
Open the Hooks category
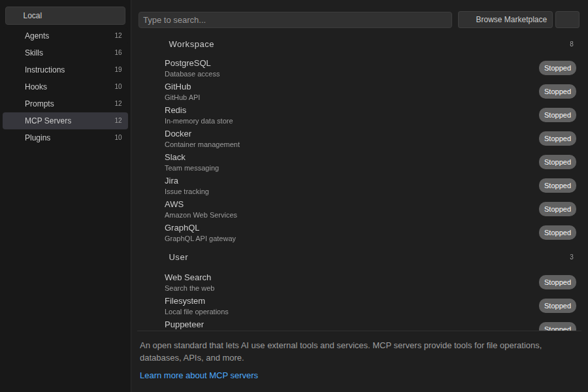click(x=65, y=87)
